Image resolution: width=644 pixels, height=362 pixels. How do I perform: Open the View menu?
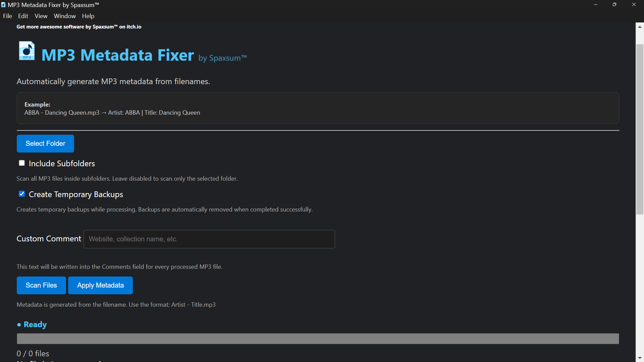pos(41,16)
